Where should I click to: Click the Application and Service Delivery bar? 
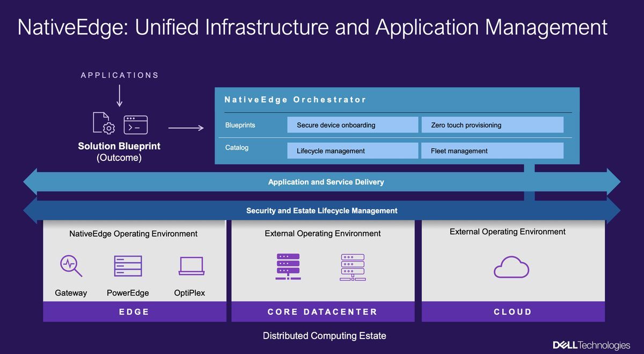tap(322, 182)
